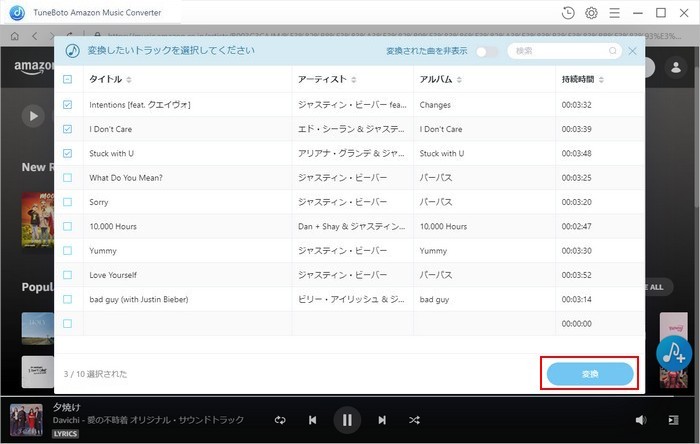Toggle the select-all checkbox in header
Image resolution: width=700 pixels, height=444 pixels.
[x=67, y=79]
